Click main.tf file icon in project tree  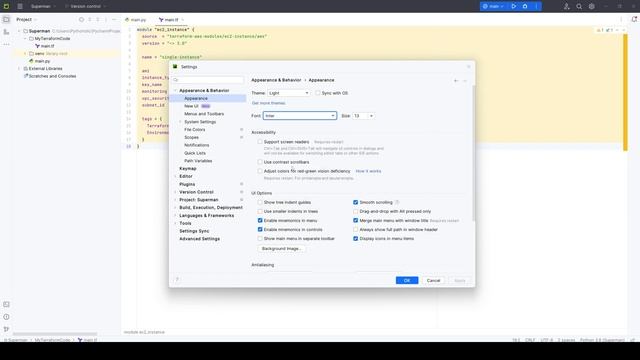37,46
